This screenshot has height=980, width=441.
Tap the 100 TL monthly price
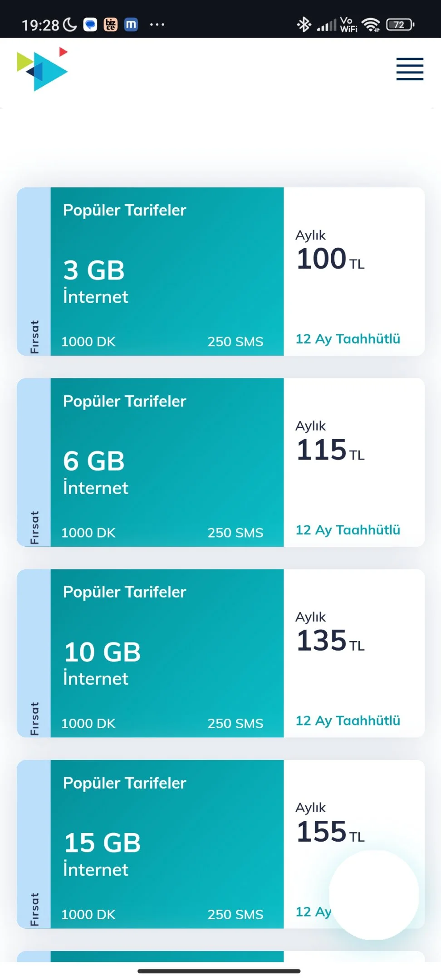coord(330,259)
